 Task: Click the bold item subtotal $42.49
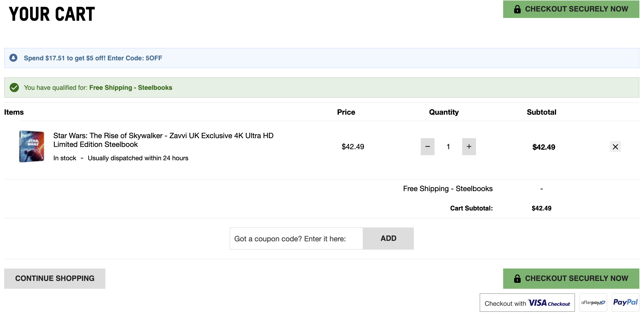544,147
